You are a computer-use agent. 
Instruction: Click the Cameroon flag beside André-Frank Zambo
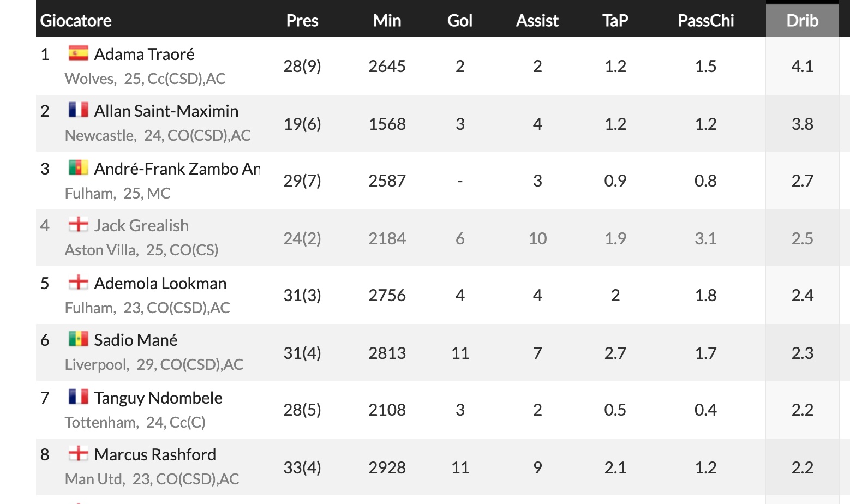coord(78,167)
